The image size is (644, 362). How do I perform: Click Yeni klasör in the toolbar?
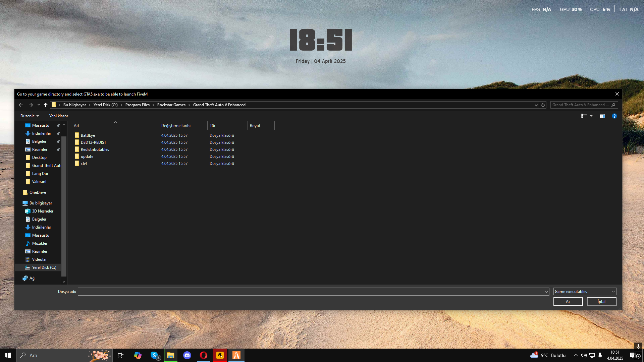coord(59,116)
